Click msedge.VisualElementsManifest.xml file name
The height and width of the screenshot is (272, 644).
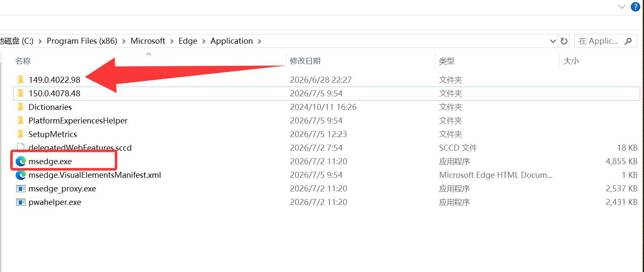pyautogui.click(x=95, y=175)
